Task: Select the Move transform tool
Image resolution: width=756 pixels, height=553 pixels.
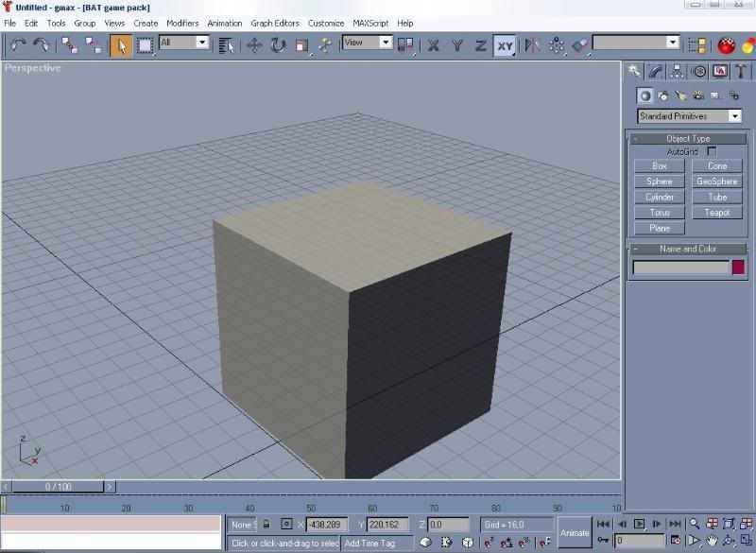Action: click(254, 44)
